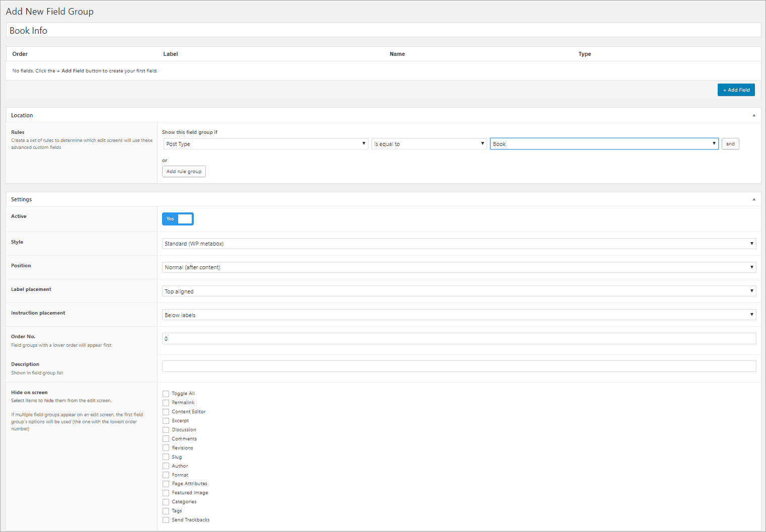Collapse the Location panel arrow
This screenshot has width=766, height=532.
coord(753,115)
